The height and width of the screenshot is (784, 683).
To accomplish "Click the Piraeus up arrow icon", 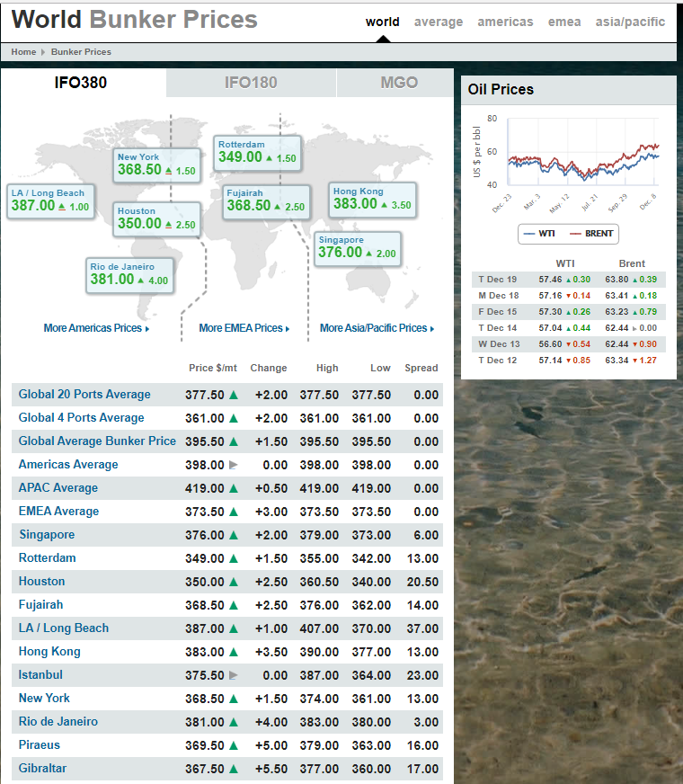I will click(x=234, y=745).
